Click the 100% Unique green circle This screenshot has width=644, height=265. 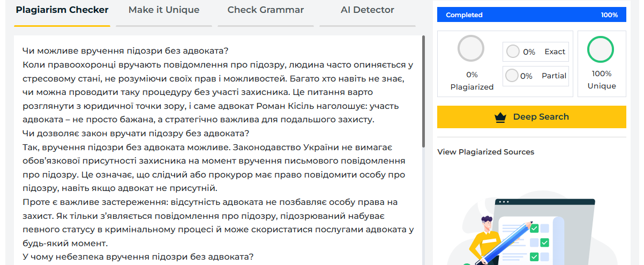(x=601, y=49)
